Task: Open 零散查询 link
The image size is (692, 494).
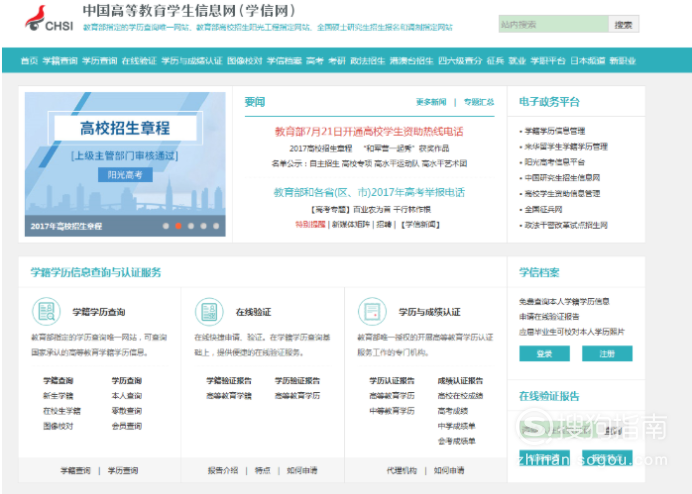Action: point(127,411)
